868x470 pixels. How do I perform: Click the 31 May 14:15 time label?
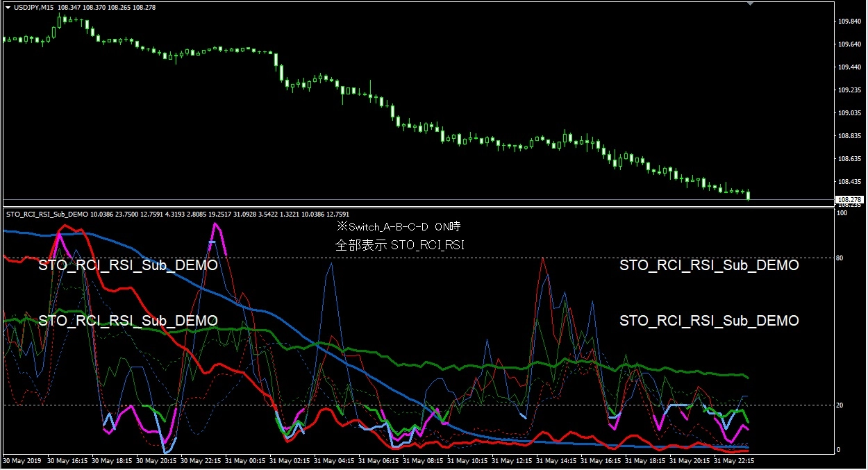556,460
